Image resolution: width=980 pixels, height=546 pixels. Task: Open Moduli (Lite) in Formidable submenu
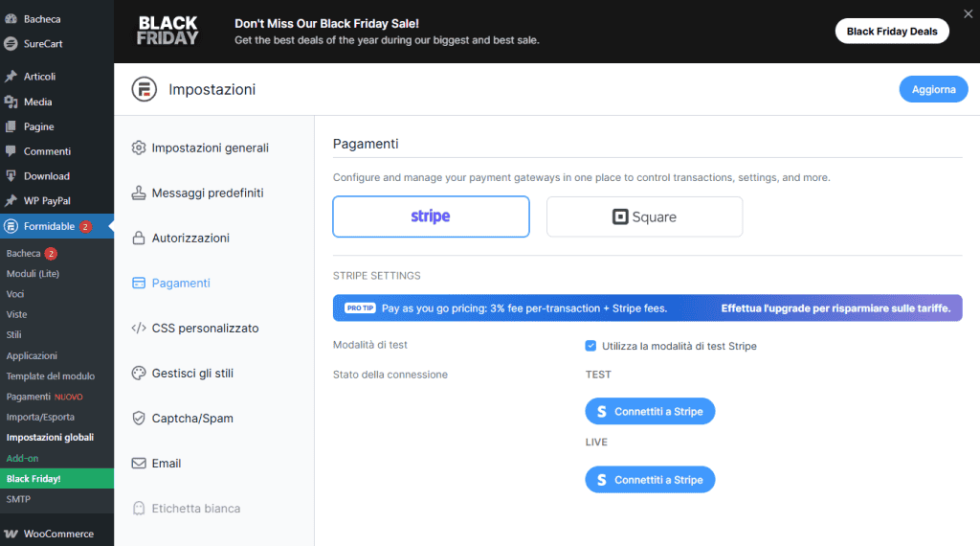tap(33, 274)
